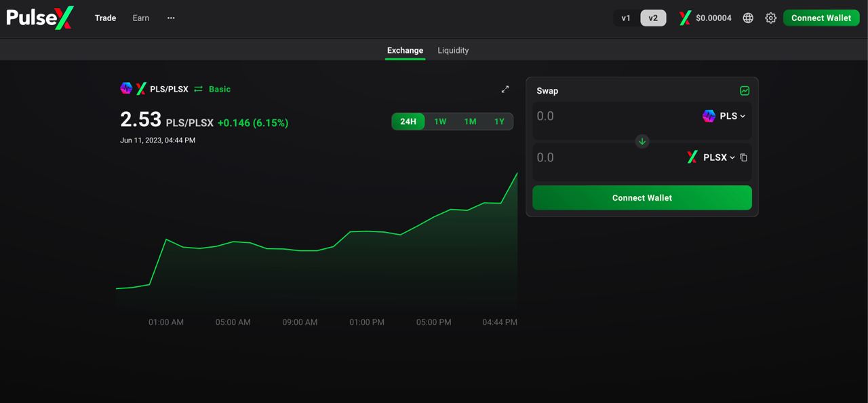Open the Trade menu
This screenshot has width=868, height=403.
tap(105, 18)
